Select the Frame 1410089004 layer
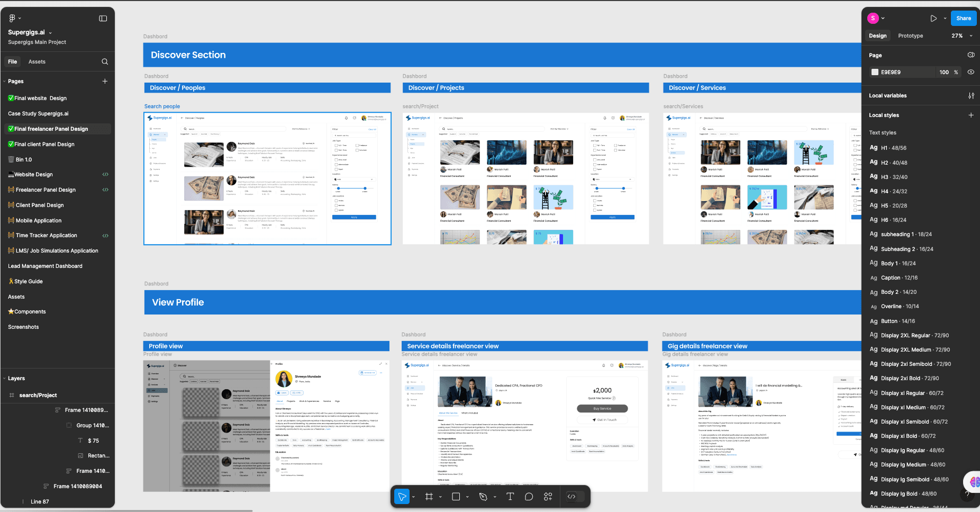Viewport: 980px width, 512px height. 78,486
